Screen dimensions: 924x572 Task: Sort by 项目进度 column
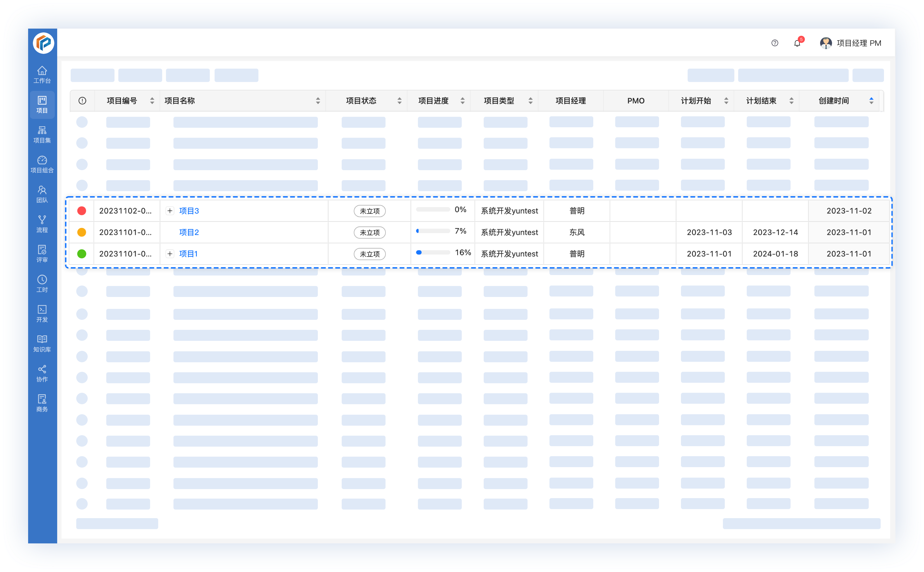[x=462, y=101]
